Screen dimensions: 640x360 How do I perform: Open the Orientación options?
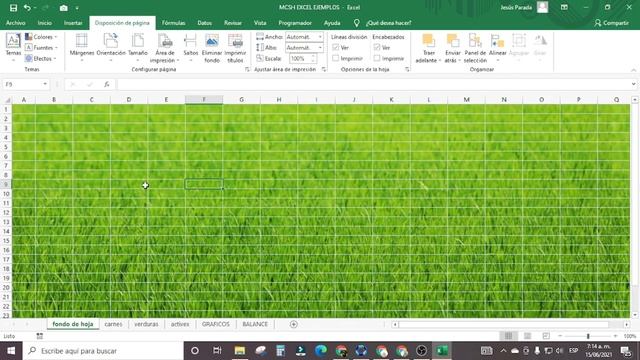click(111, 48)
